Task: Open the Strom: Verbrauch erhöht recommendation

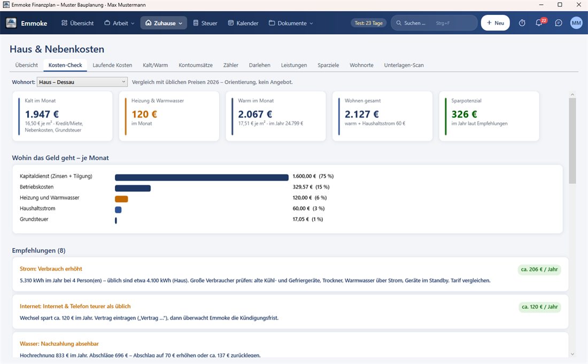Action: click(x=290, y=274)
